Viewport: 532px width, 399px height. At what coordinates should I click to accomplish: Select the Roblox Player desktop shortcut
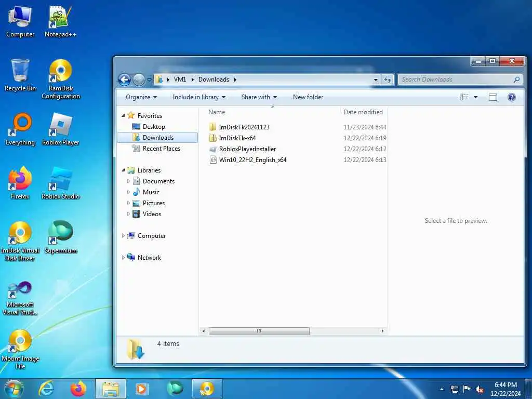[61, 129]
